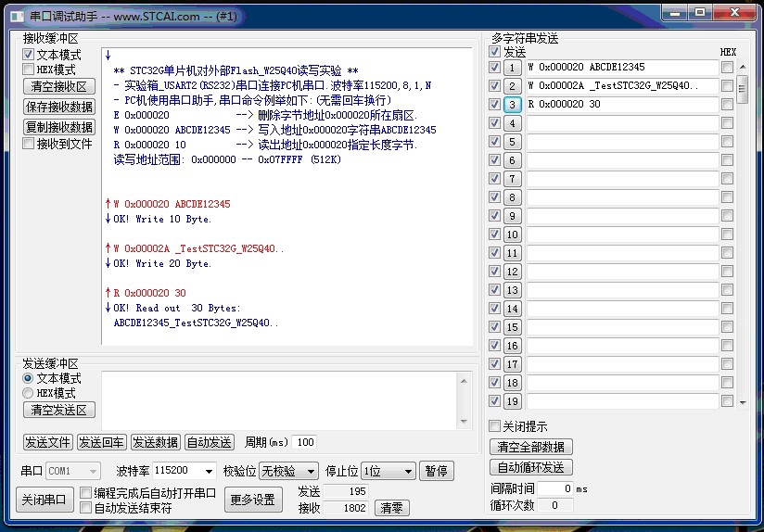
Task: Click empty string field in row 4
Action: click(622, 122)
